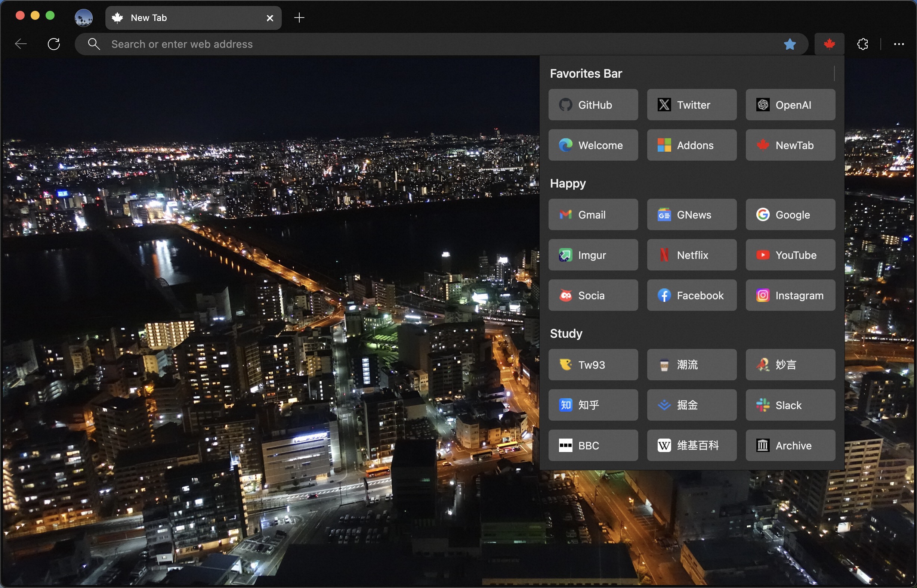Click the popup's scrollbar thumb
Screen dimensions: 917x588
[834, 73]
